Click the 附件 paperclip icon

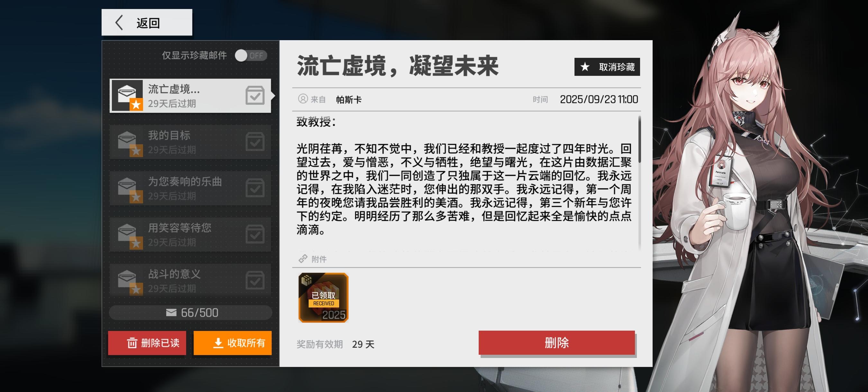pyautogui.click(x=303, y=259)
